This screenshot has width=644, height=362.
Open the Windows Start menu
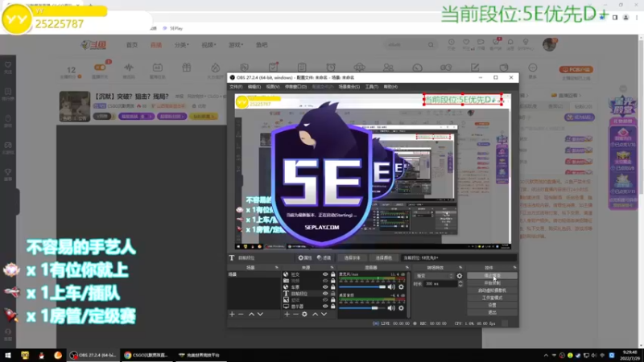(x=8, y=356)
